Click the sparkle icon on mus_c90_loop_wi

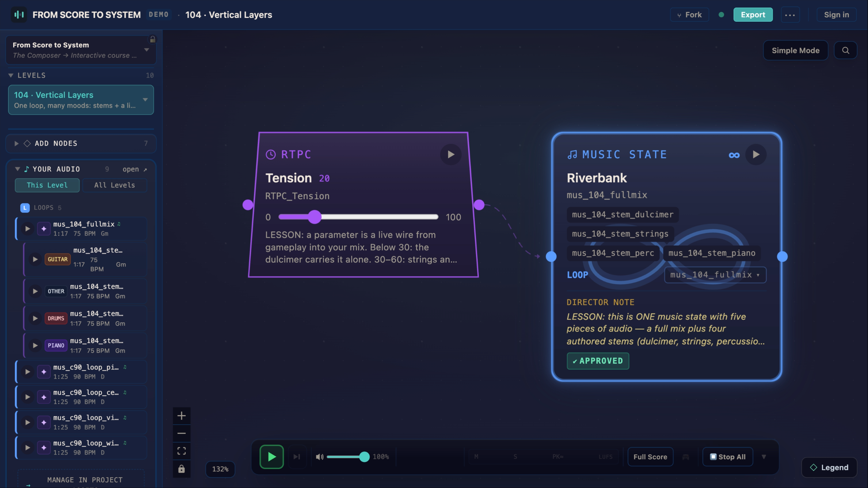tap(44, 448)
